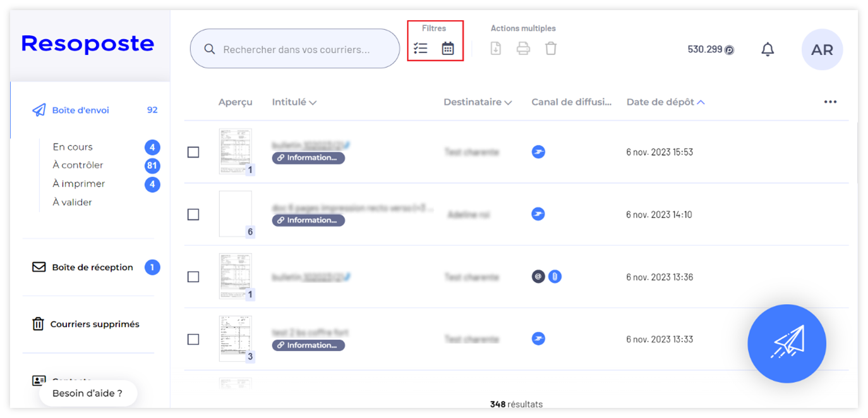Image resolution: width=868 pixels, height=418 pixels.
Task: Click the download multiple action icon
Action: point(496,48)
